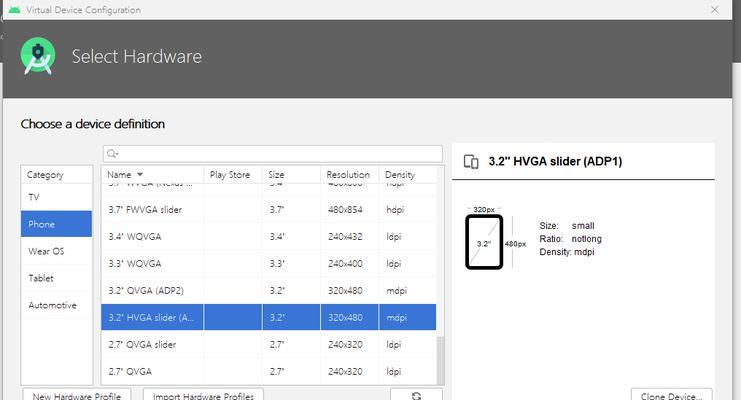Select the 3.4" WQVGA device
The image size is (741, 400).
click(268, 236)
